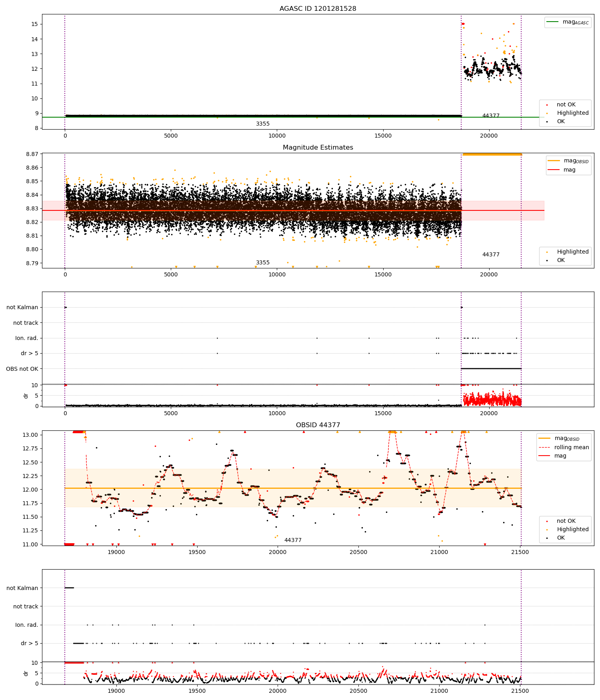Click the 'OBSID 44377' plot title
Screen dimensions: 600x700
pos(318,425)
